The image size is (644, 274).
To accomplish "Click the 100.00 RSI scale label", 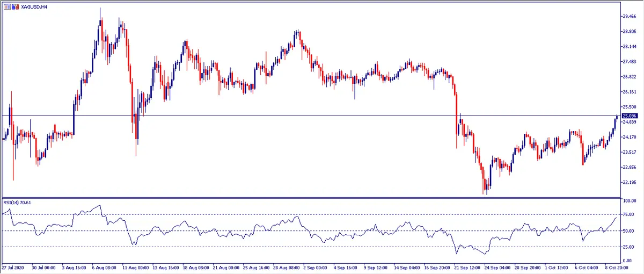I will tap(630, 200).
